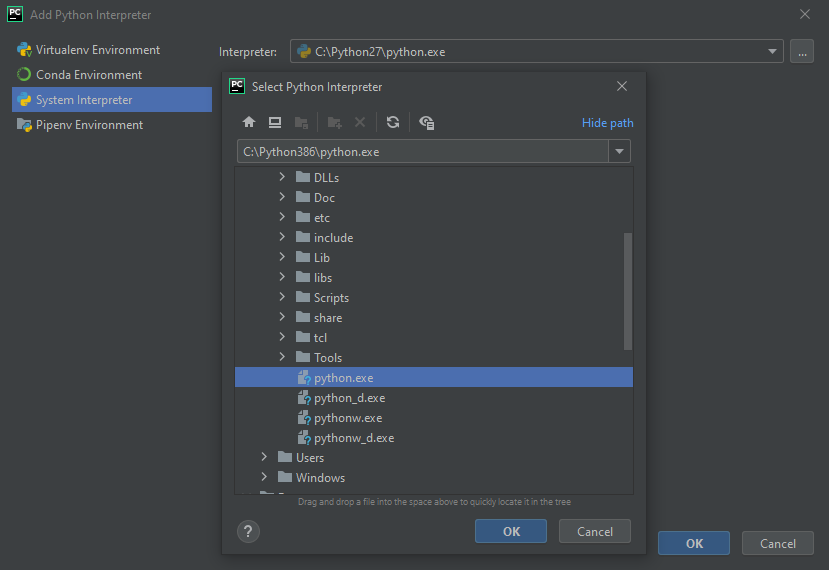The height and width of the screenshot is (570, 829).
Task: Open the Interpreter dropdown list
Action: pos(772,52)
